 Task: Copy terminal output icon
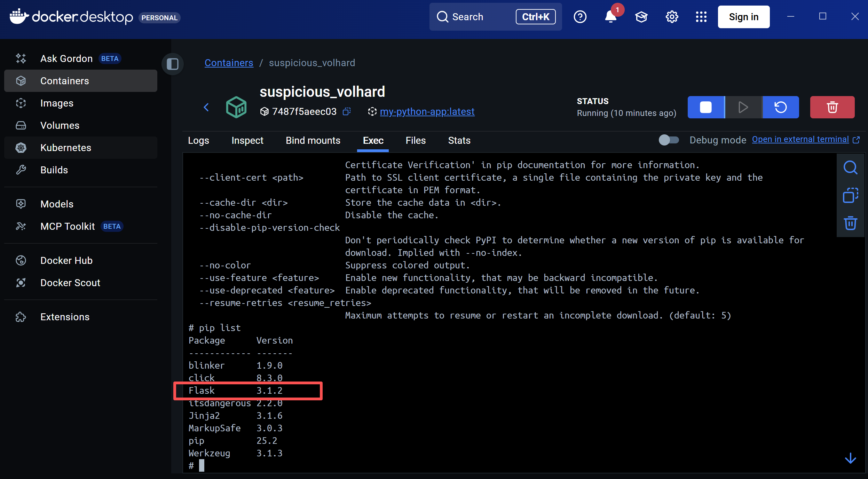click(x=850, y=195)
